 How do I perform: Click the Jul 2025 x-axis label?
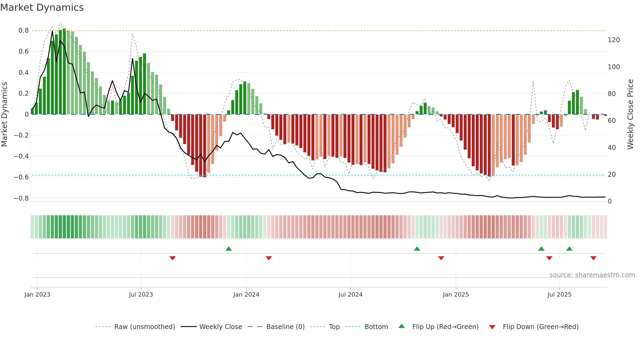point(559,294)
